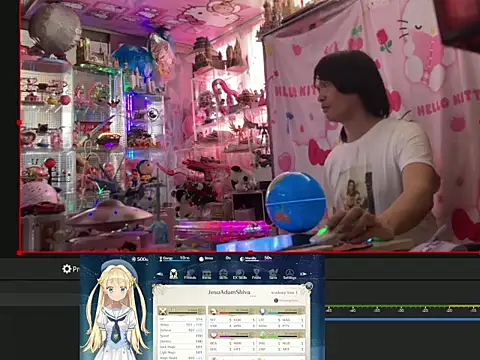This screenshot has height=360, width=480.
Task: Click the round icon under Academy Year
Action: [276, 300]
